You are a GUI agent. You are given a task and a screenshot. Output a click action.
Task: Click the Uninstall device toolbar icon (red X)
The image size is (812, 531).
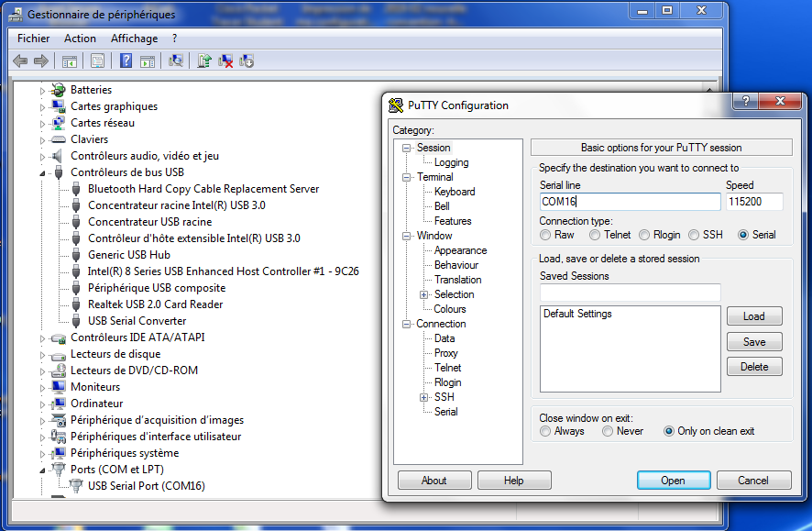225,61
